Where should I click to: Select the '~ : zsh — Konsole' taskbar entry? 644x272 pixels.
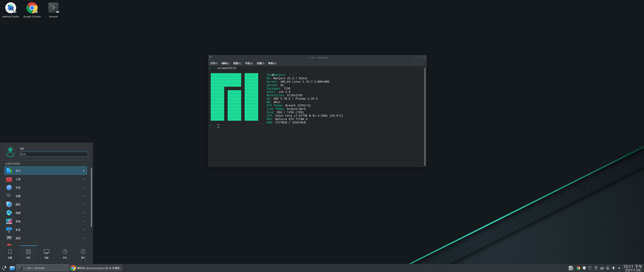coord(43,268)
